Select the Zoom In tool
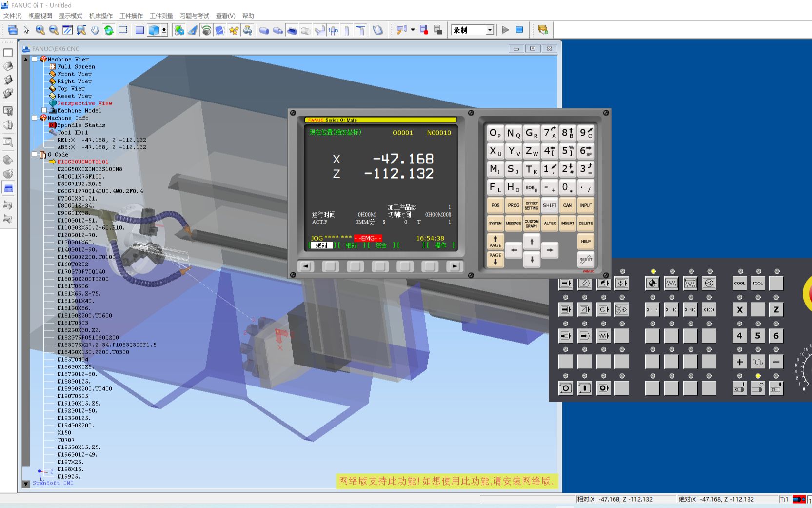 [40, 30]
